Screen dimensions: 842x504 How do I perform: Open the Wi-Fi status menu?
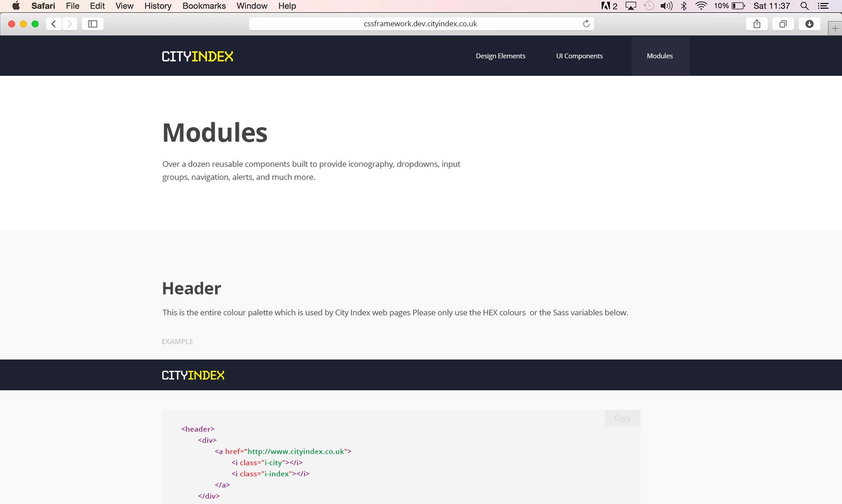(x=701, y=6)
